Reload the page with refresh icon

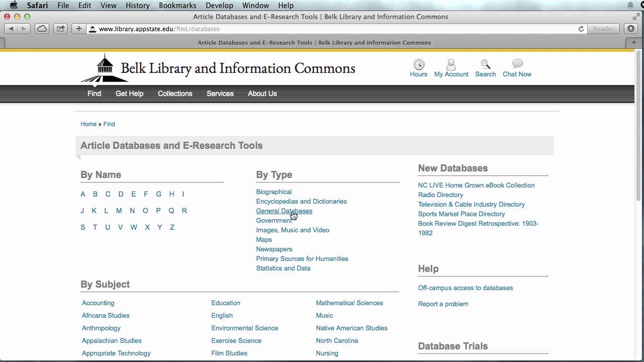coord(581,29)
